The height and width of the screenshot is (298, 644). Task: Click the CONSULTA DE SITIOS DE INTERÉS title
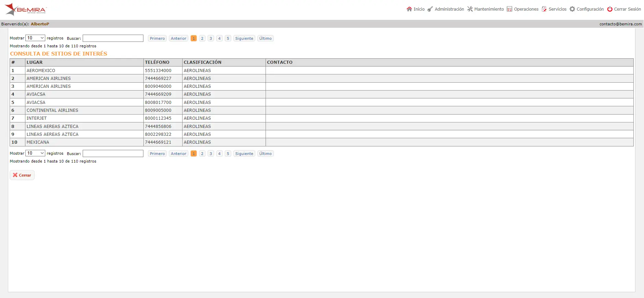click(59, 54)
